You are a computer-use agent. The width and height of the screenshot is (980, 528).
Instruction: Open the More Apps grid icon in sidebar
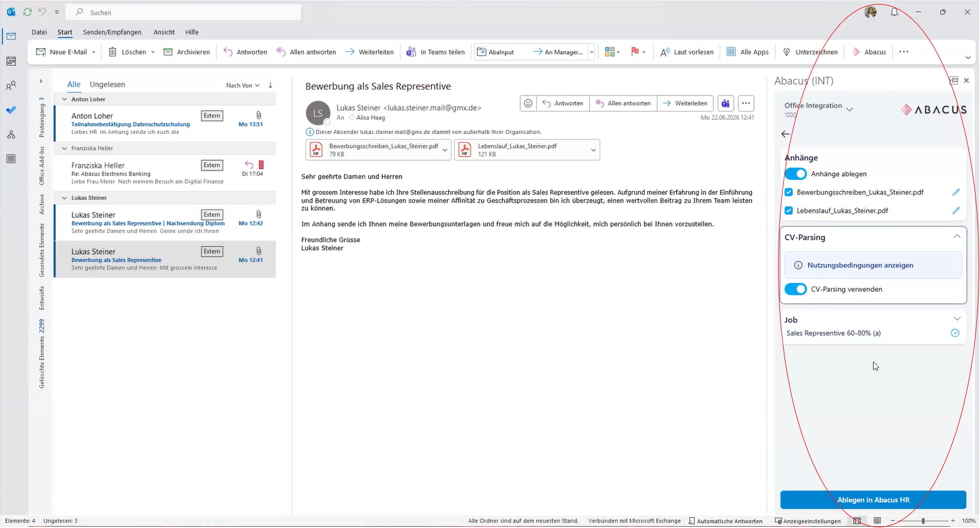click(x=11, y=159)
